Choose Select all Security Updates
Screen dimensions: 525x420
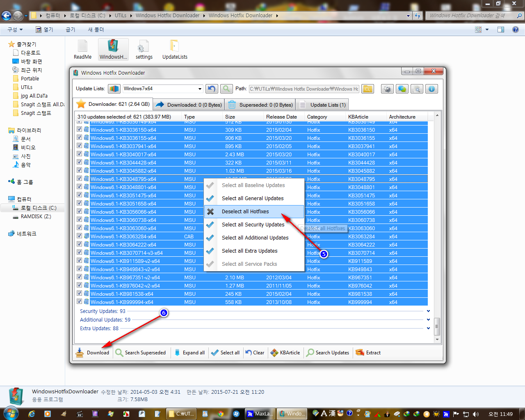click(x=254, y=225)
